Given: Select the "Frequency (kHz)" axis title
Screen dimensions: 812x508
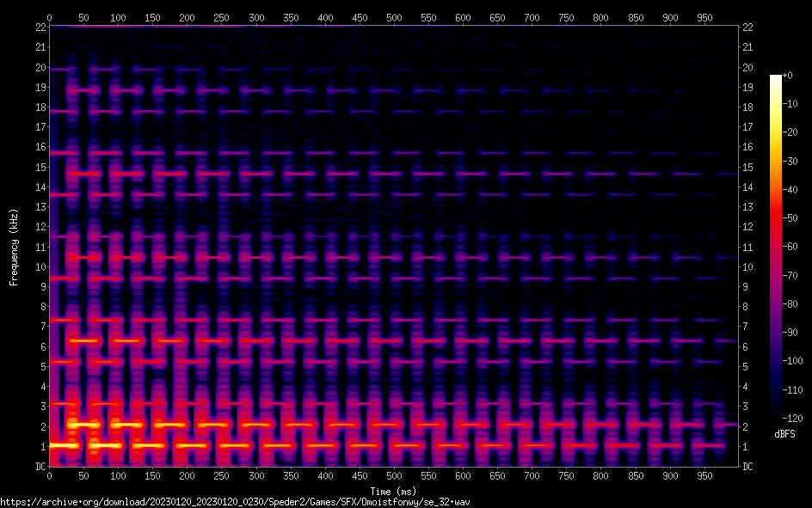Looking at the screenshot, I should click(x=14, y=247).
